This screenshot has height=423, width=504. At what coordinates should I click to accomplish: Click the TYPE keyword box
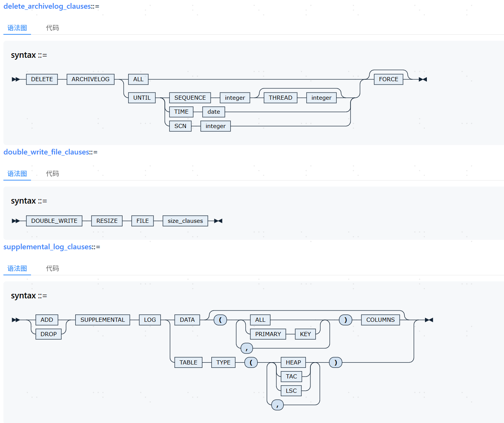[x=223, y=363]
